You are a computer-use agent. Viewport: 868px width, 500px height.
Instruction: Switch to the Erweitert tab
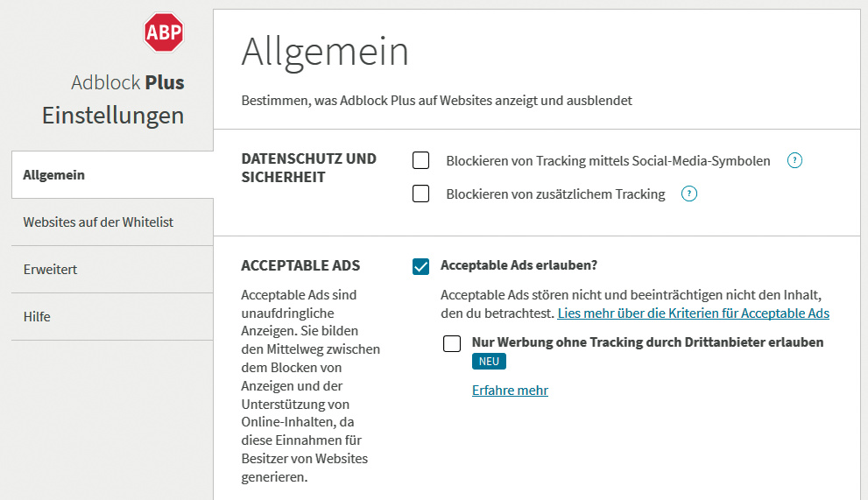click(x=50, y=270)
